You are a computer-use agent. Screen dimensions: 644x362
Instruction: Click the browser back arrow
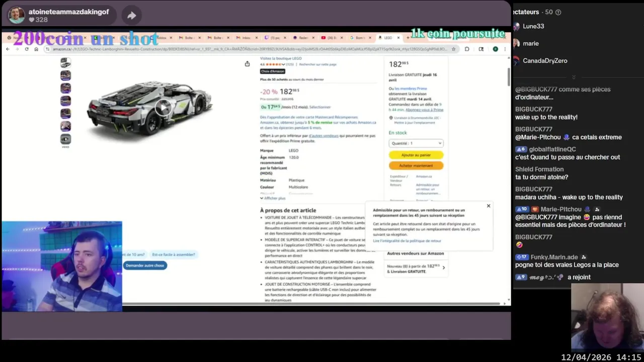coord(8,49)
